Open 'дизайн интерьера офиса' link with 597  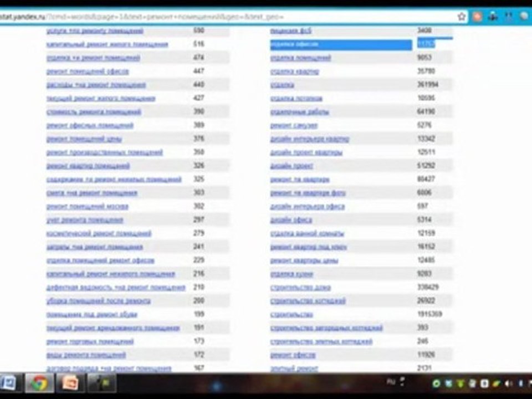coord(308,207)
